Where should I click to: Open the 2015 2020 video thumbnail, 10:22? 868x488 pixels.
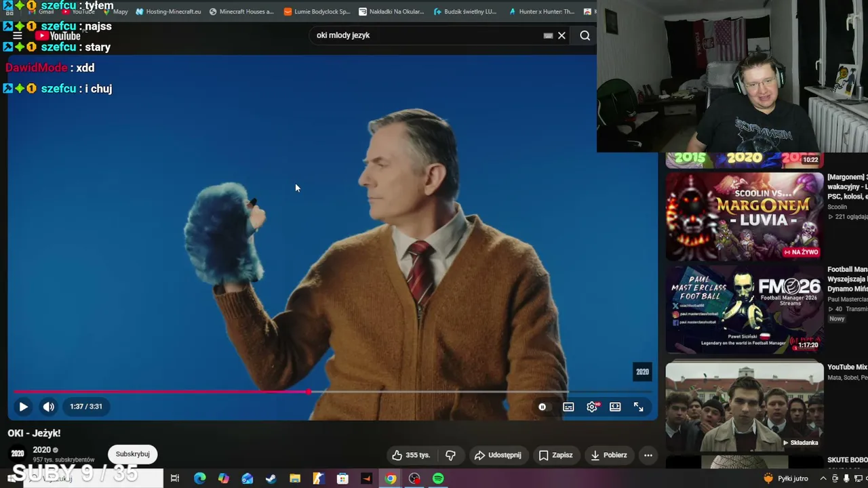[x=745, y=160]
